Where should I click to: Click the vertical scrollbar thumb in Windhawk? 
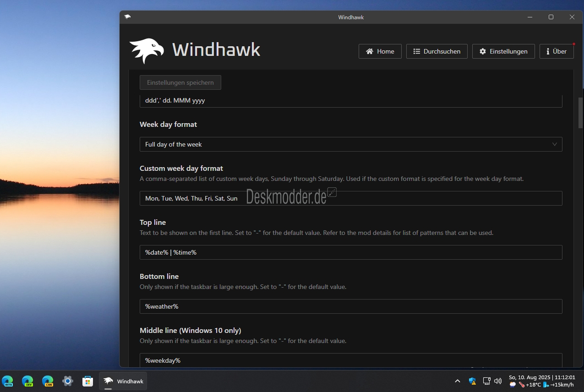coord(581,113)
